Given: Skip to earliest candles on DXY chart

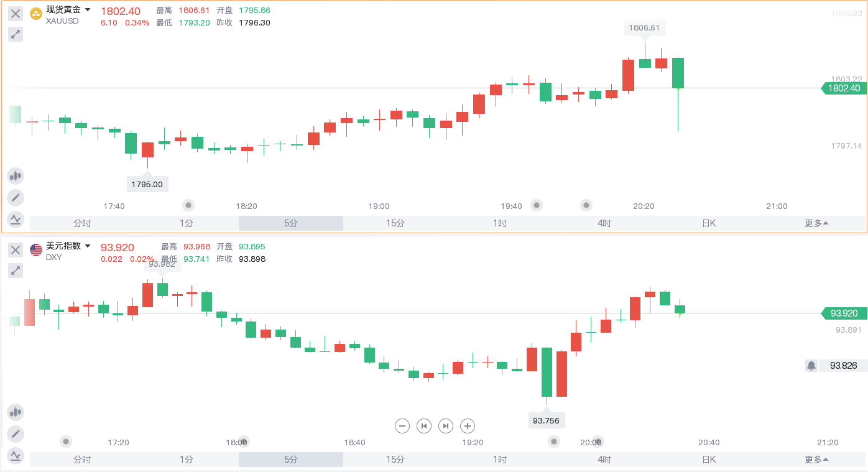Looking at the screenshot, I should (x=424, y=426).
